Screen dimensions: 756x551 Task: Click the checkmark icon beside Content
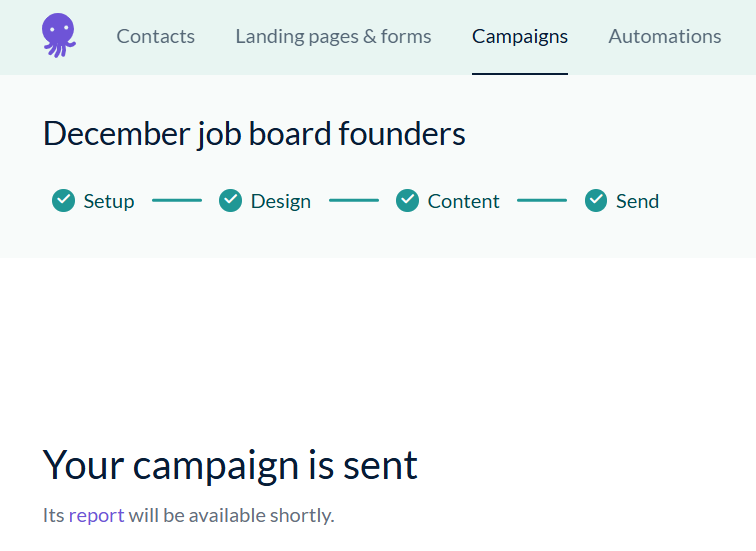tap(407, 201)
